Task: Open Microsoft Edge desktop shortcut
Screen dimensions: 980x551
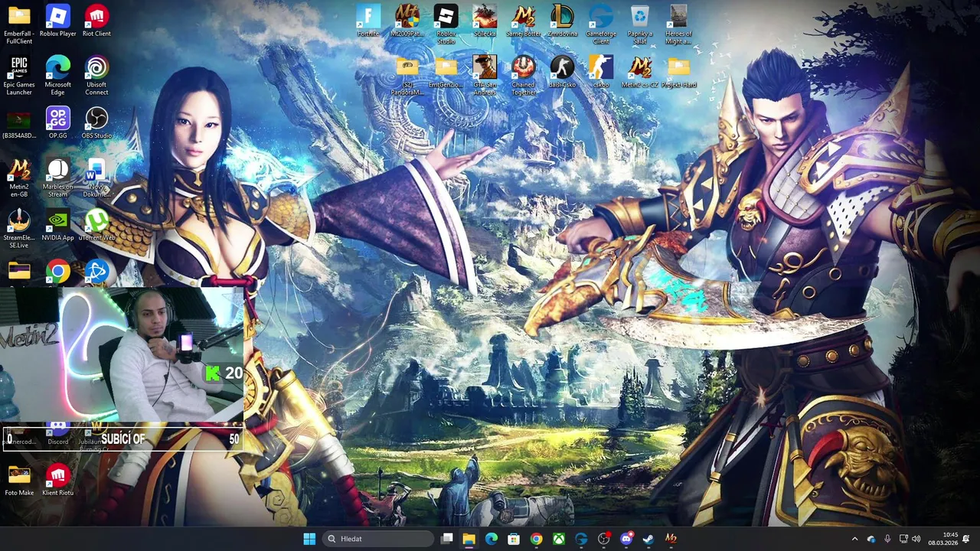Action: pos(57,75)
